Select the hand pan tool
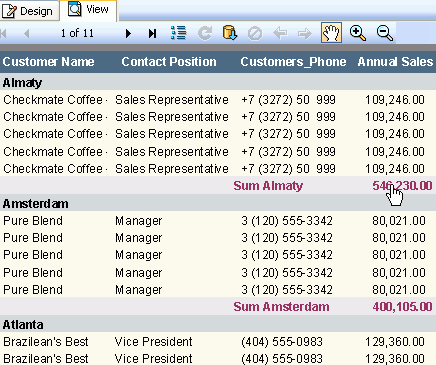This screenshot has width=436, height=365. (x=331, y=33)
